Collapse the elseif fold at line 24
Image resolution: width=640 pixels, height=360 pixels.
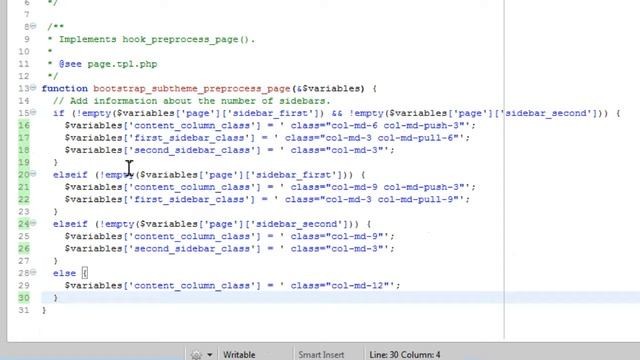pos(33,223)
